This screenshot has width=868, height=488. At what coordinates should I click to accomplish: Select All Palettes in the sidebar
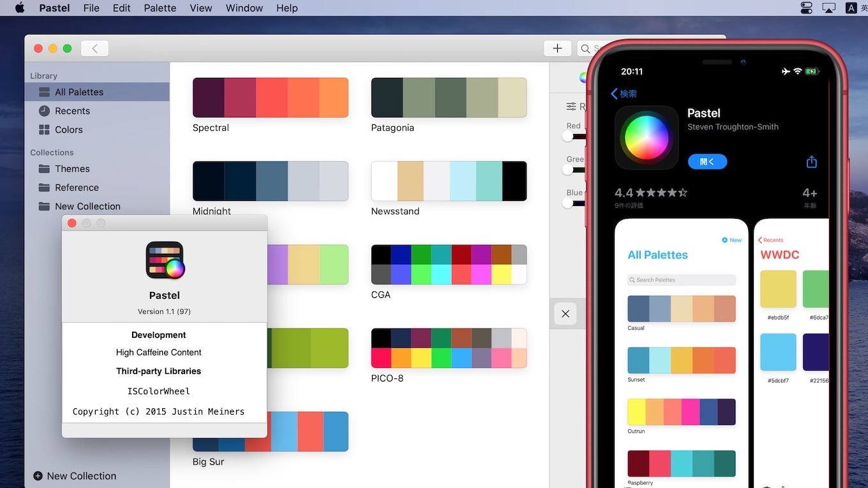pos(97,92)
